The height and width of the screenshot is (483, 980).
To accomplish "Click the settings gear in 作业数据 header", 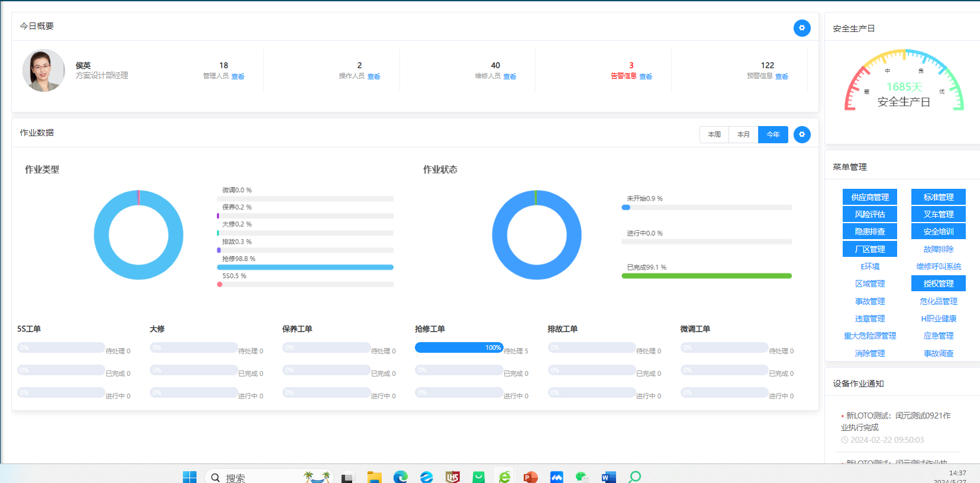I will [801, 134].
